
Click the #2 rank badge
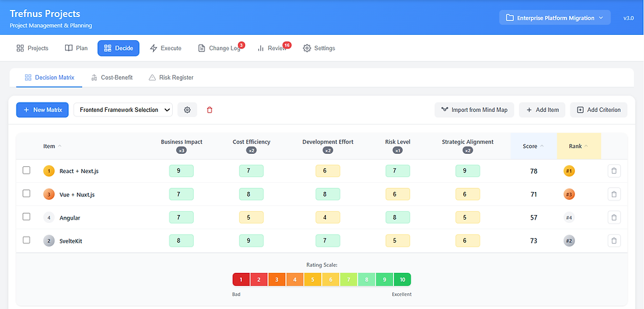pyautogui.click(x=569, y=241)
